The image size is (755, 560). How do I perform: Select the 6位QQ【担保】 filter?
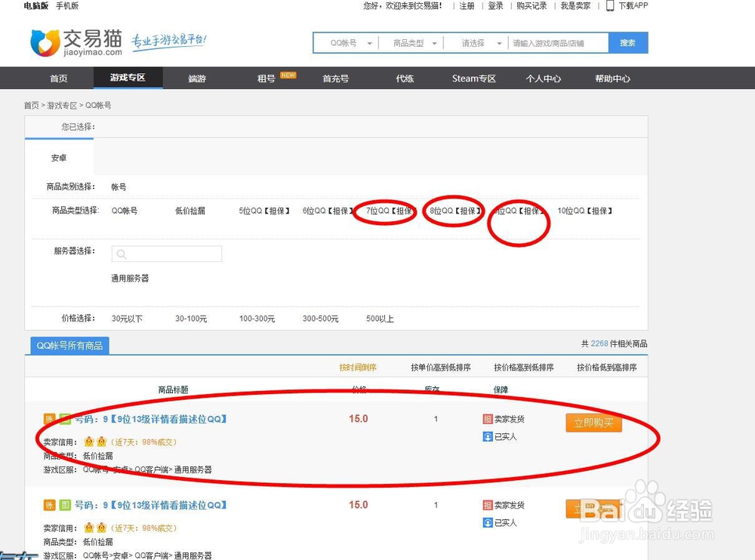point(328,211)
